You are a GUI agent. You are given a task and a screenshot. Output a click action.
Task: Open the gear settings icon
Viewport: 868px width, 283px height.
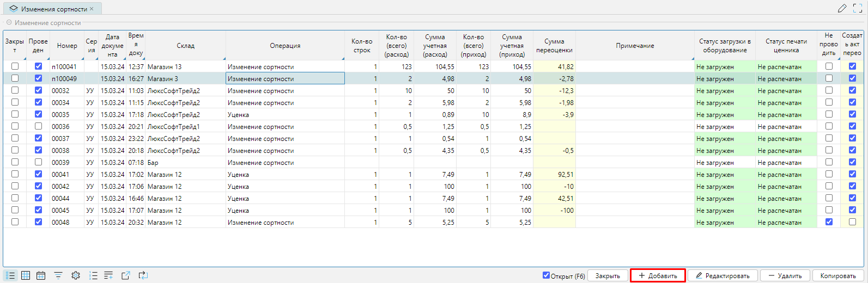coord(76,275)
